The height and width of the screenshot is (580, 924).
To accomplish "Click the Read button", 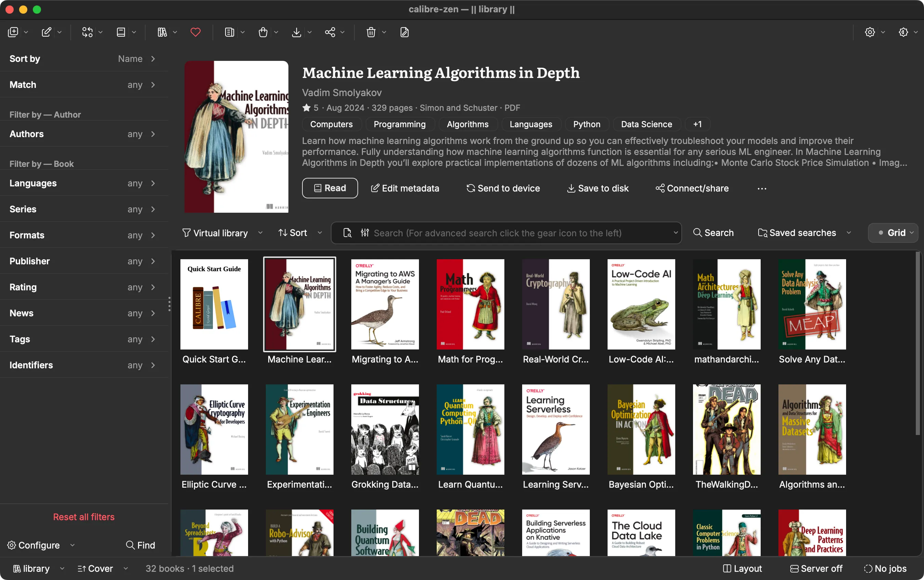I will (x=330, y=188).
